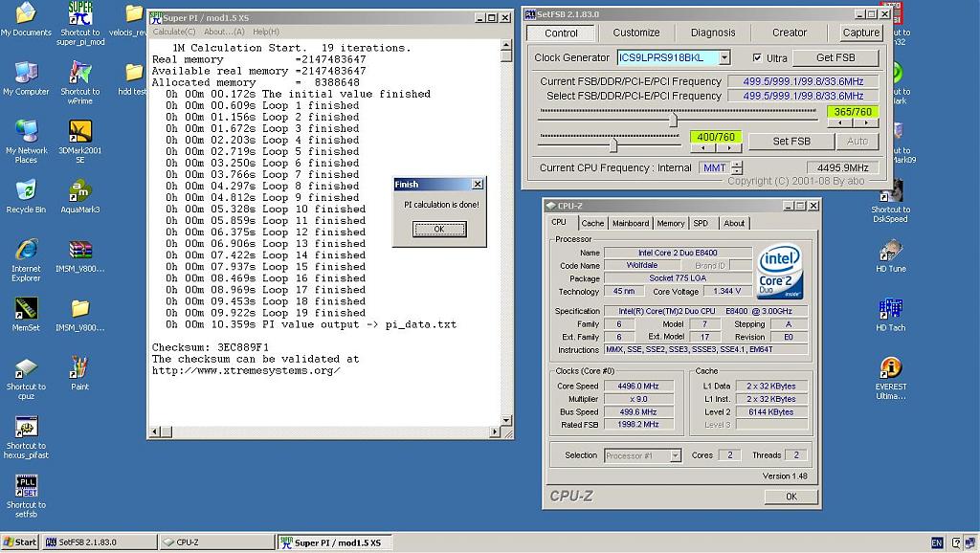
Task: Close the Finish dialog
Action: 478,184
